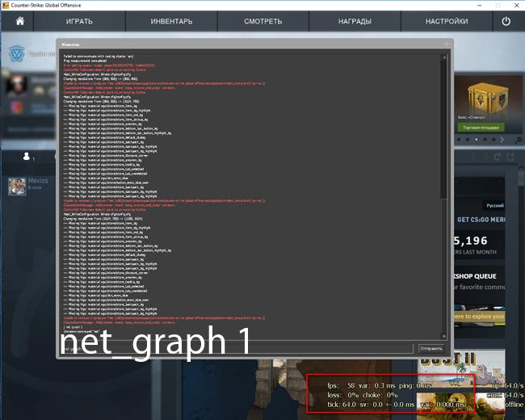Select the second carousel dot
The image size is (525, 420).
coord(468,140)
